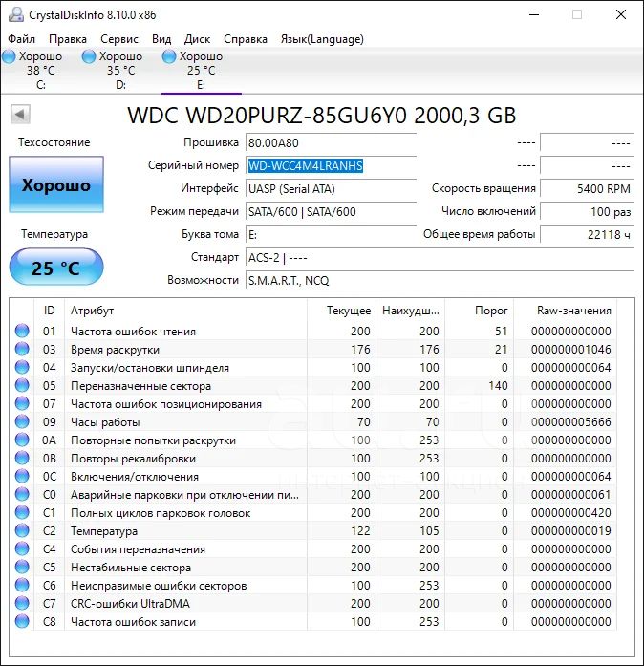Click the 25 °C temperature button
This screenshot has height=666, width=644.
coord(56,267)
